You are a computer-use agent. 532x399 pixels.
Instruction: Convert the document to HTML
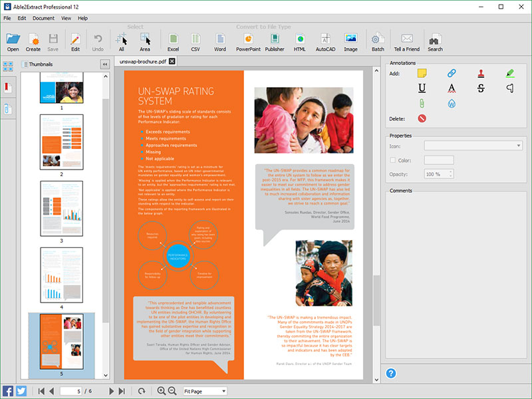300,42
